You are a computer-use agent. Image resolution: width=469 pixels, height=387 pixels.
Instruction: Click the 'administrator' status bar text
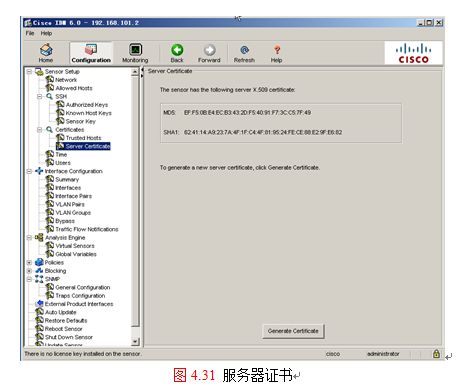[383, 354]
